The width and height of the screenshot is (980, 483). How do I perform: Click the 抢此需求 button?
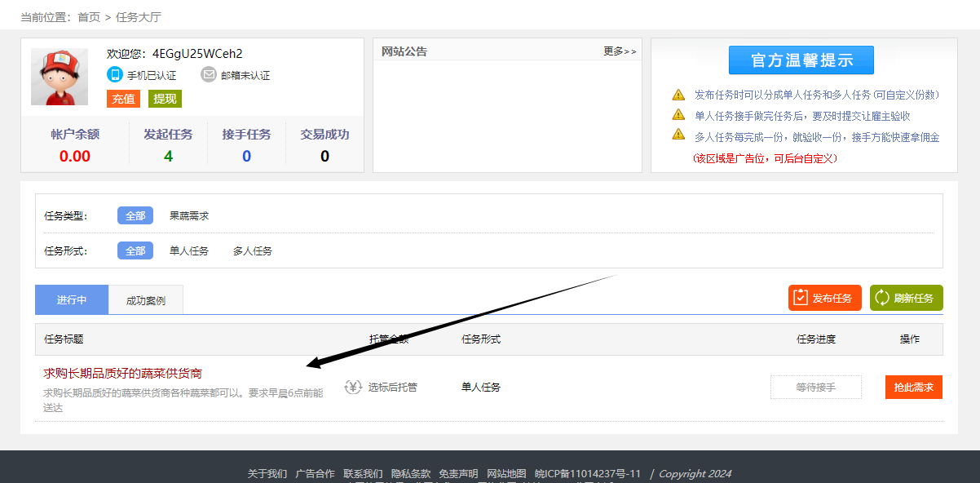(x=914, y=387)
